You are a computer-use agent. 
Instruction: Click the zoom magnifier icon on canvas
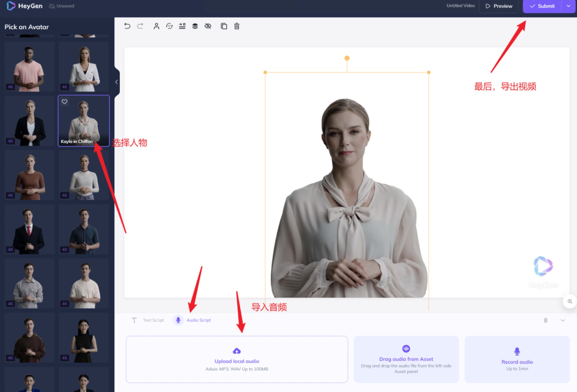[x=570, y=301]
